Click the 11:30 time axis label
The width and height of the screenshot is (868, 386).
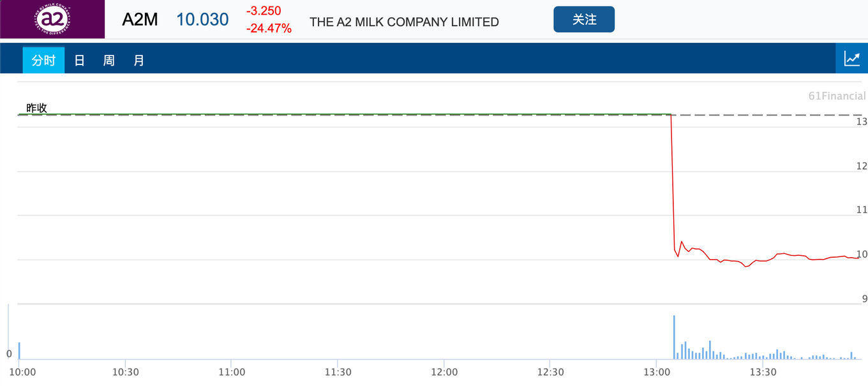[x=338, y=372]
